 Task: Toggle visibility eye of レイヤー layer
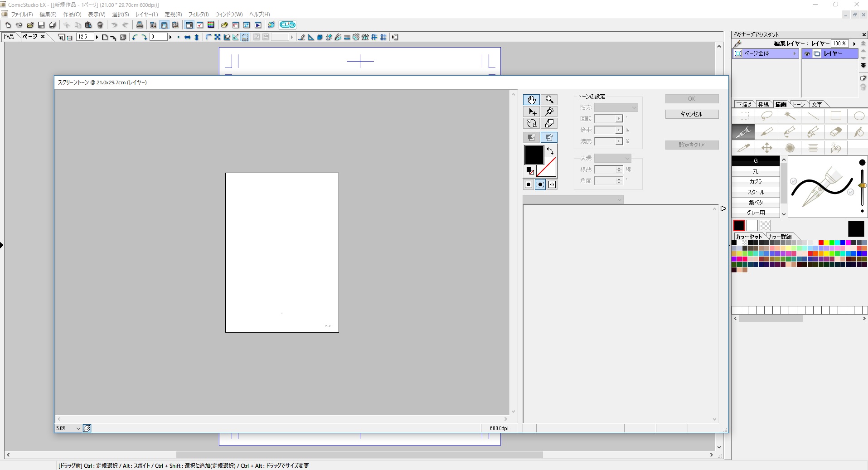click(807, 54)
